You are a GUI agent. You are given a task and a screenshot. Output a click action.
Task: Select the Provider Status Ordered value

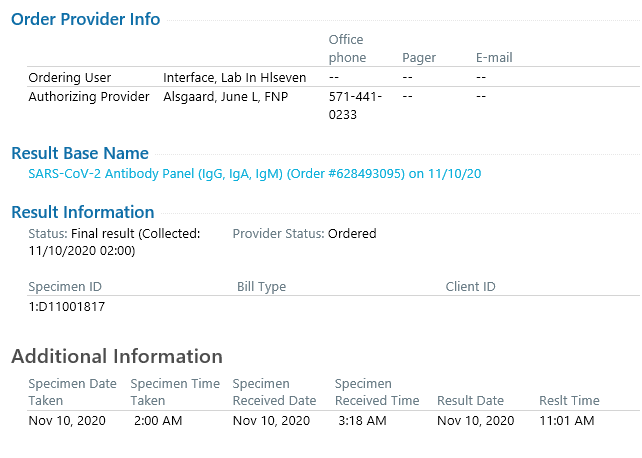tap(352, 234)
